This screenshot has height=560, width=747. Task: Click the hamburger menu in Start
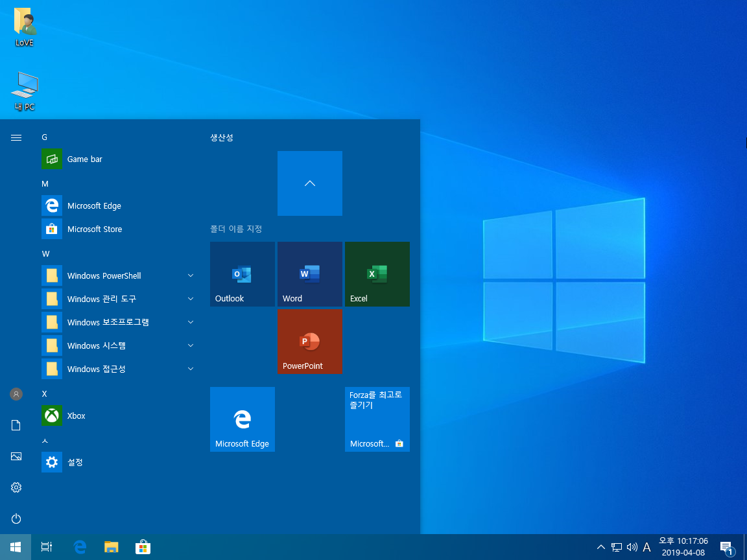click(x=16, y=137)
